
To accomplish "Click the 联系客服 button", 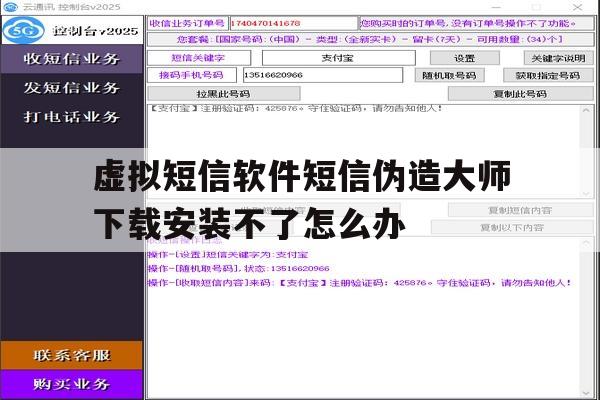I will [x=72, y=356].
